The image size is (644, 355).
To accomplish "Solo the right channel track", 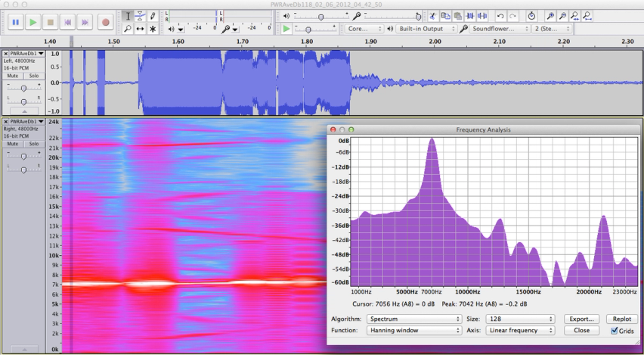I will pos(34,144).
